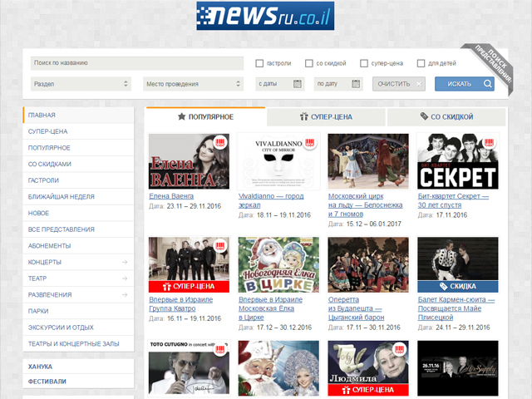This screenshot has height=399, width=532.
Task: Expand the КОНЦЕРТЫ submenu arrow
Action: point(125,262)
